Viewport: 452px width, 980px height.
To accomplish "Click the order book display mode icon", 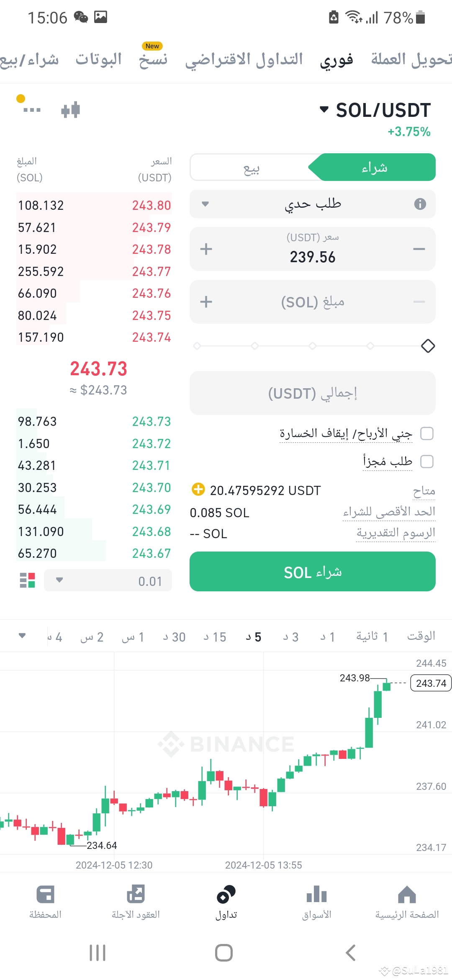I will coord(28,580).
